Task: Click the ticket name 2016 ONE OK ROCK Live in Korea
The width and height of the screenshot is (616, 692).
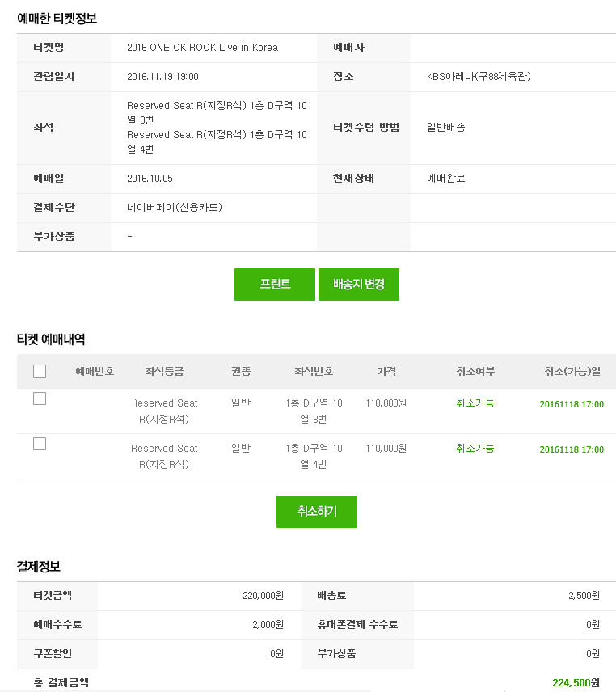Action: pyautogui.click(x=203, y=48)
